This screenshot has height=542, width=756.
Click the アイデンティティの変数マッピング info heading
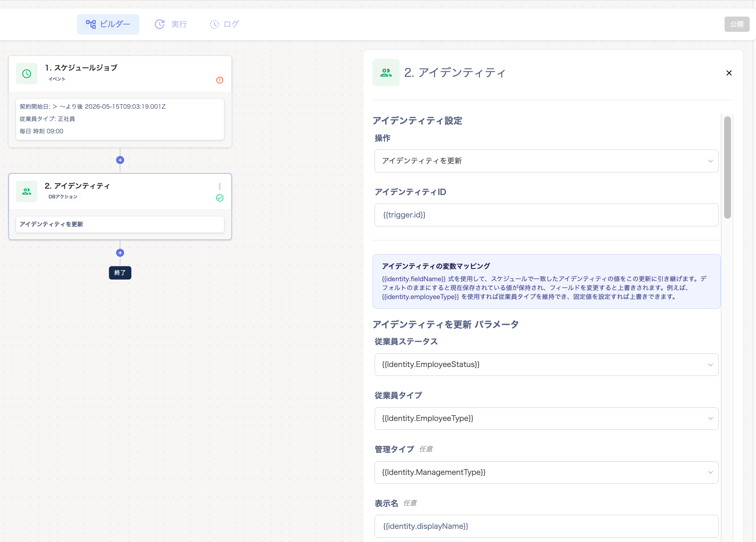(436, 266)
